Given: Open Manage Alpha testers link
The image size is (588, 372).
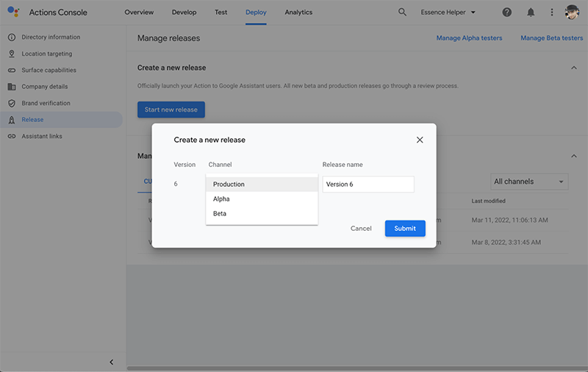Looking at the screenshot, I should click(x=469, y=38).
